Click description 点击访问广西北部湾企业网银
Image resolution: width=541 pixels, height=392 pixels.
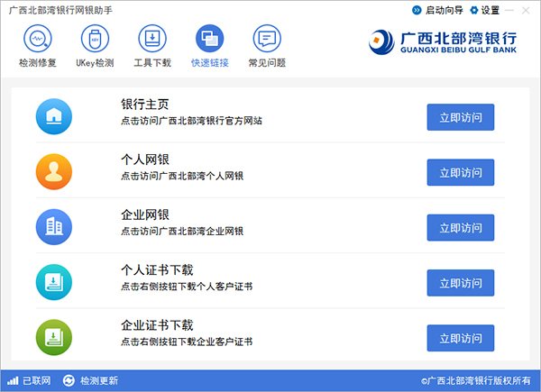[x=182, y=231]
